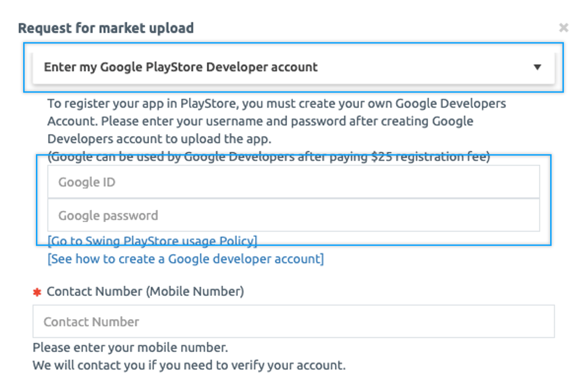Select the "Enter my Google PlayStore Developer account" text

(x=181, y=67)
